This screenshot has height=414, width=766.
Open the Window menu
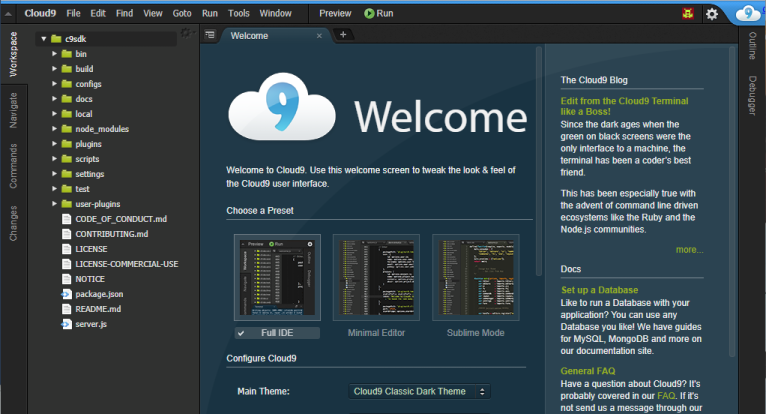pos(276,14)
